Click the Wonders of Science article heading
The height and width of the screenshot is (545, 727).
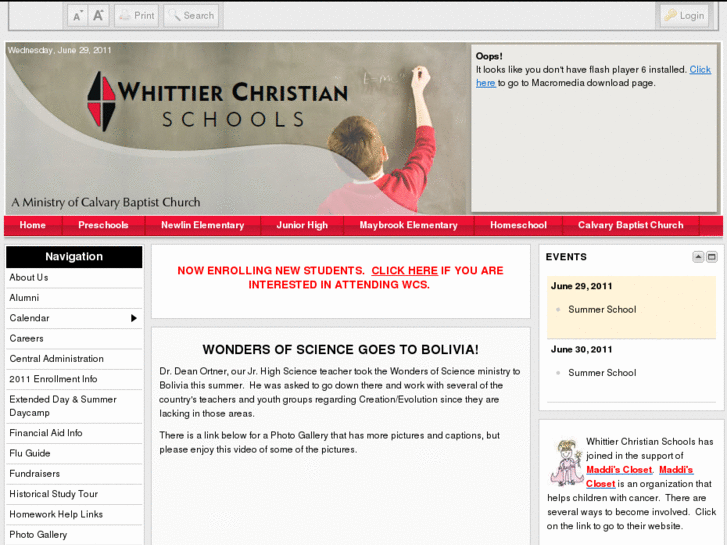(x=340, y=350)
